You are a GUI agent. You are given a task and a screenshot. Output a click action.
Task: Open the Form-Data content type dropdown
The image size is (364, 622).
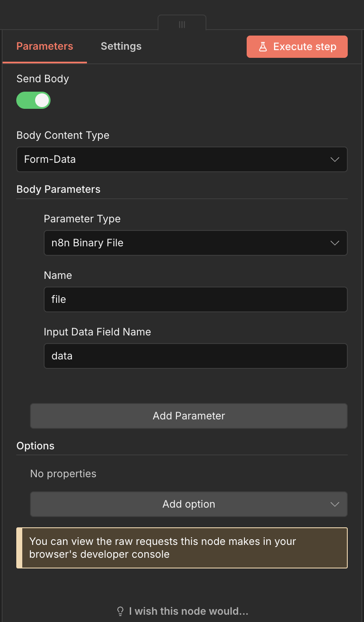point(182,159)
